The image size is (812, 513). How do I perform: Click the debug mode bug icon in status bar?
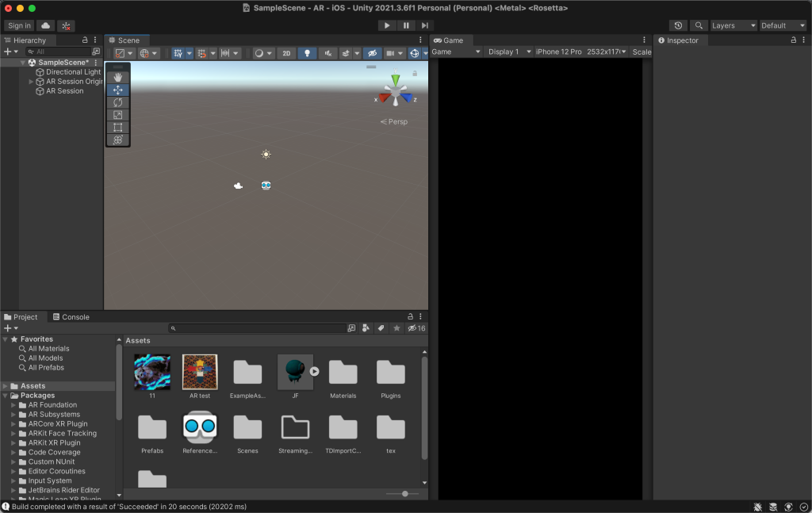(757, 507)
